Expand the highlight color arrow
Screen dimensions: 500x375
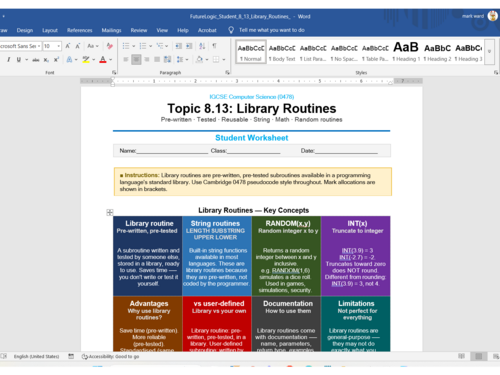(94, 60)
